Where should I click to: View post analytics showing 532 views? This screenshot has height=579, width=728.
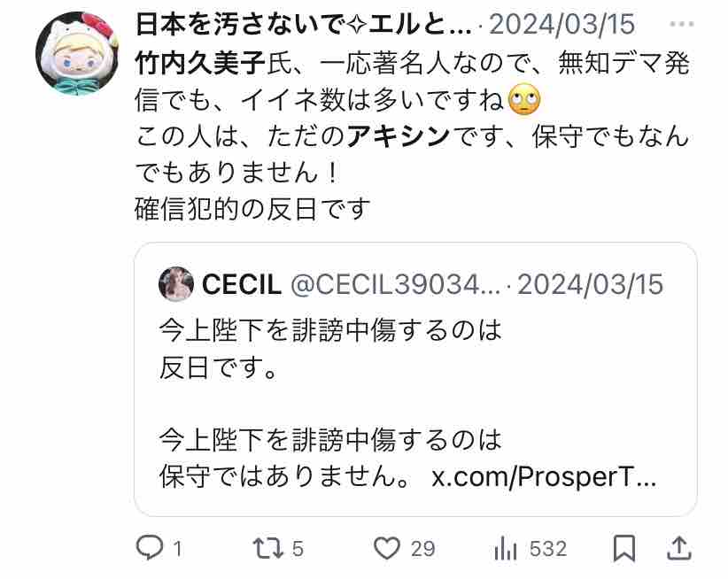505,548
